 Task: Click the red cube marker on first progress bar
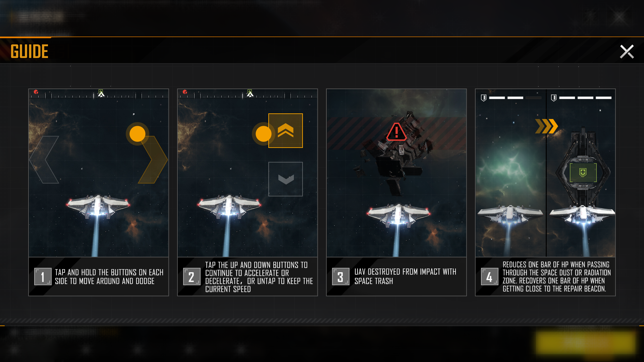click(x=36, y=92)
